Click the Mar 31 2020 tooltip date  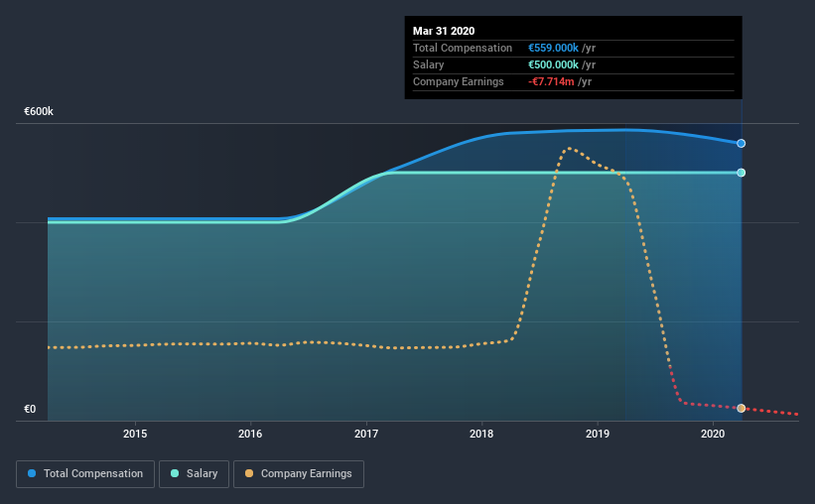[x=444, y=31]
